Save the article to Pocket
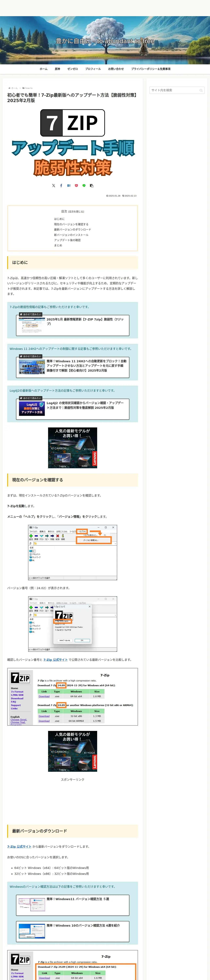Viewport: 210px width, 980px height. pyautogui.click(x=76, y=186)
